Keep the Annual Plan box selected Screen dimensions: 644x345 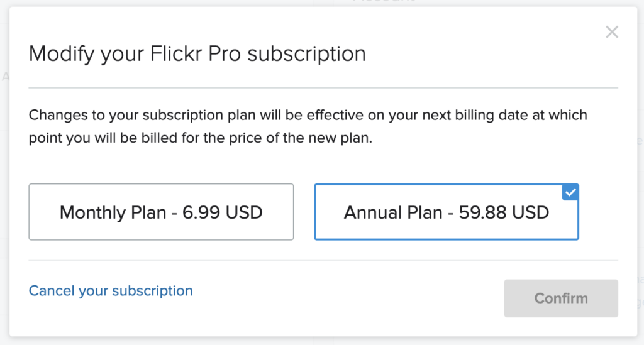pos(446,212)
